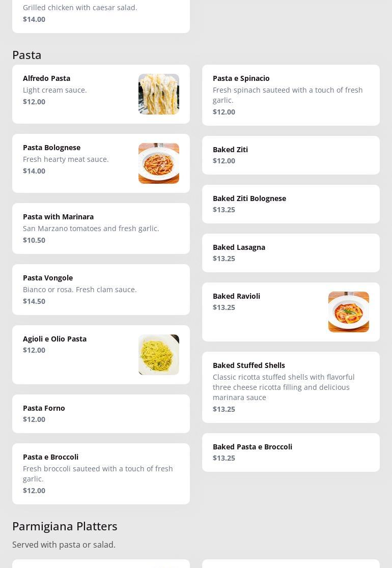
Task: Choose the Pasta Vongole item
Action: click(x=48, y=278)
